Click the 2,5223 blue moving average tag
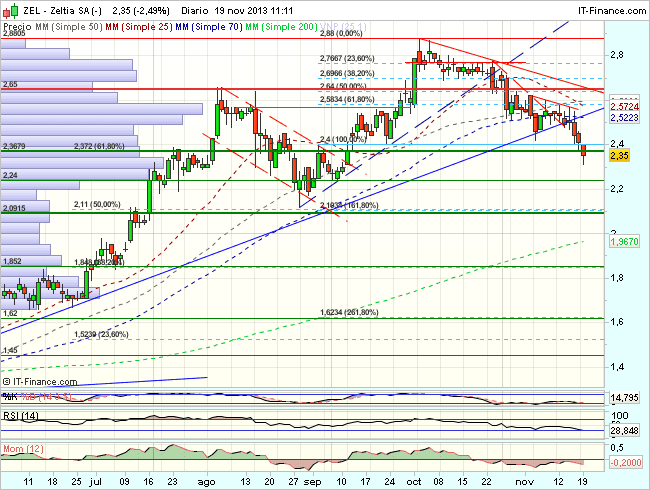 click(624, 118)
